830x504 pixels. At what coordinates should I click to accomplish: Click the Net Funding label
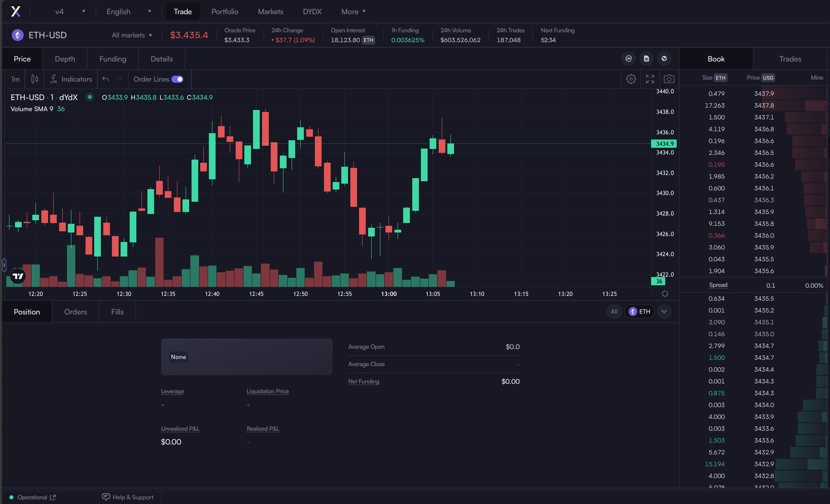click(x=363, y=381)
